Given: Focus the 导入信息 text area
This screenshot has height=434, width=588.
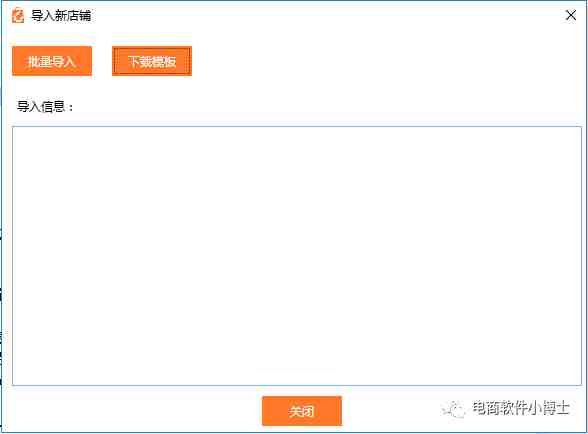Looking at the screenshot, I should tap(297, 256).
